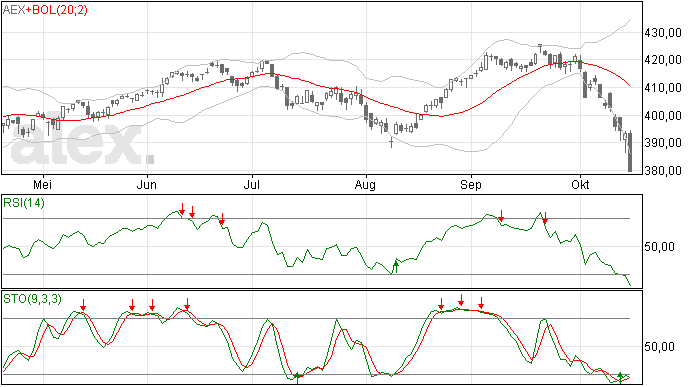Click the 380,00 price axis value
Screen dimensions: 690x387
pos(663,170)
